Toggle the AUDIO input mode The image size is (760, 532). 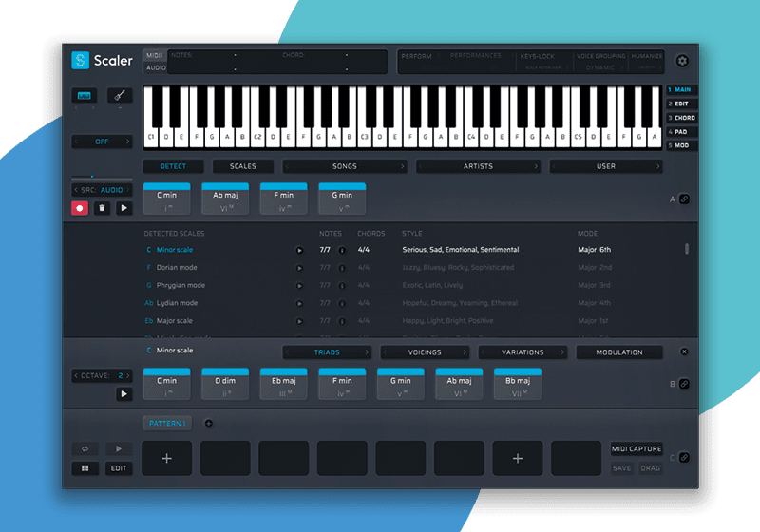(156, 67)
